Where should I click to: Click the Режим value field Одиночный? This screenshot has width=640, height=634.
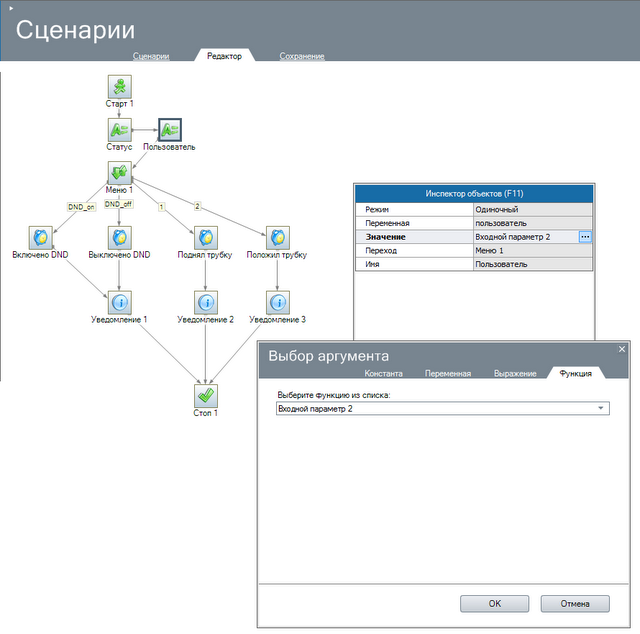533,208
